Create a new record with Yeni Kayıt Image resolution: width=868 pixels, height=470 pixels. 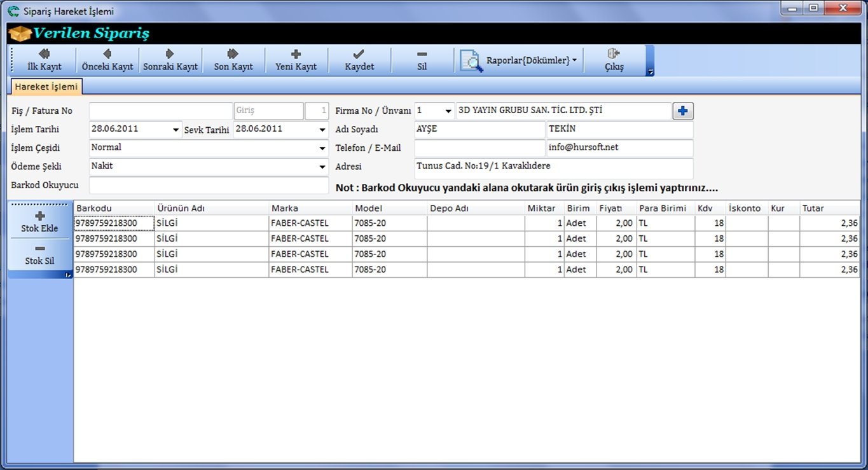(x=296, y=60)
